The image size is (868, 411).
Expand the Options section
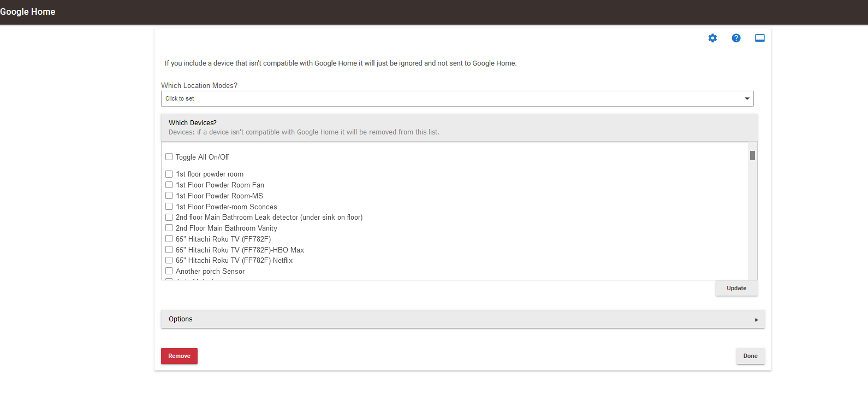click(462, 319)
